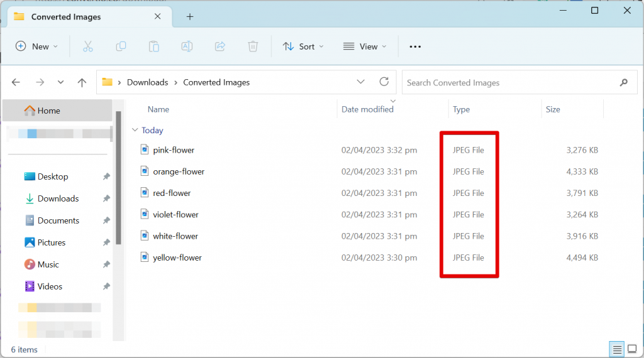Image resolution: width=644 pixels, height=358 pixels.
Task: Open the Sort options dropdown
Action: pos(304,46)
